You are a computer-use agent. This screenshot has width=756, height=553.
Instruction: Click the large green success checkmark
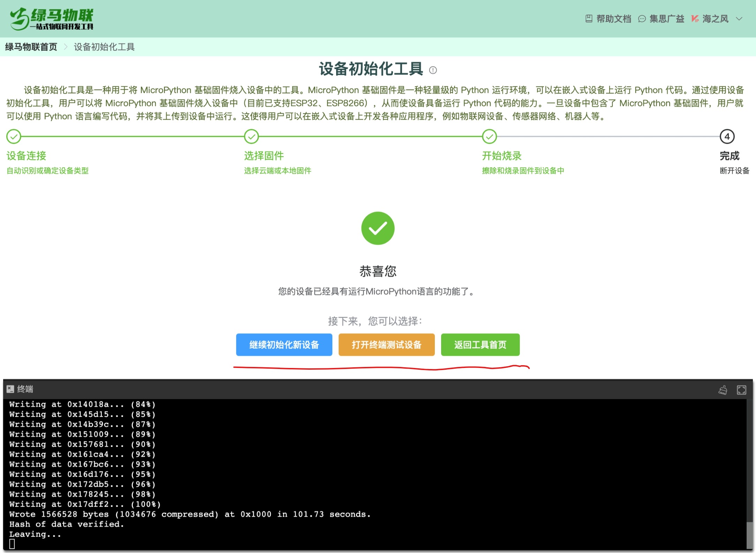[x=378, y=228]
